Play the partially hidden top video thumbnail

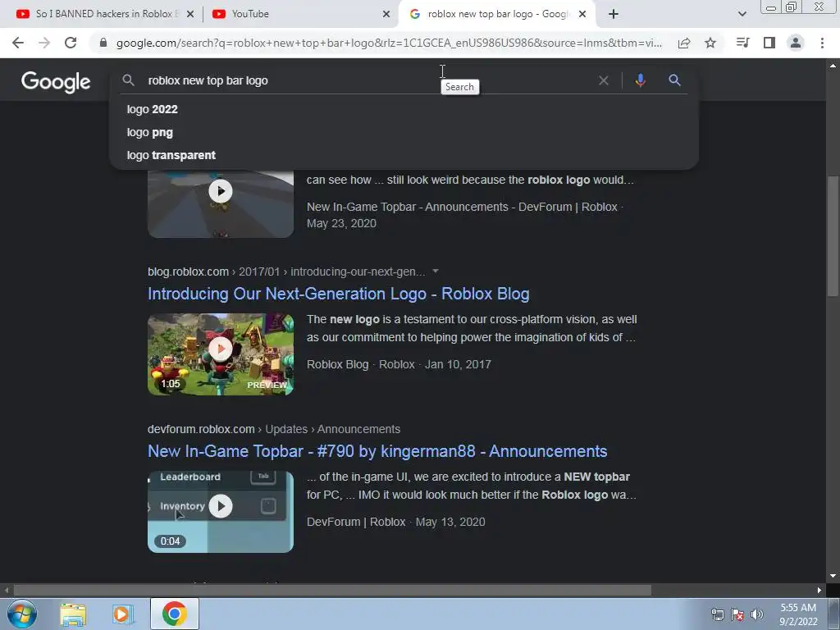click(x=221, y=203)
